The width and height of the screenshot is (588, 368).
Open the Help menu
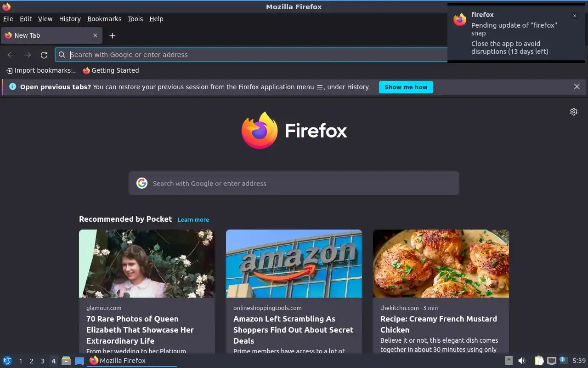pyautogui.click(x=156, y=19)
